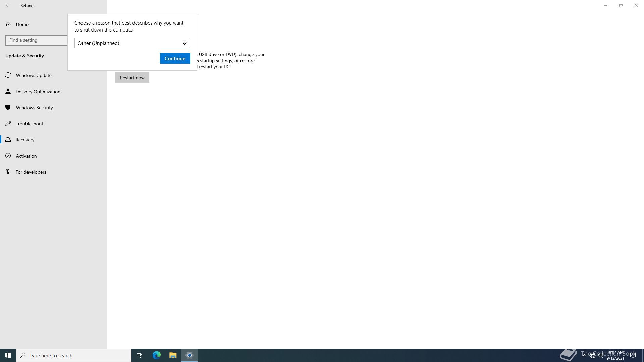Expand the shutdown reason dropdown
This screenshot has width=644, height=362.
pos(132,43)
